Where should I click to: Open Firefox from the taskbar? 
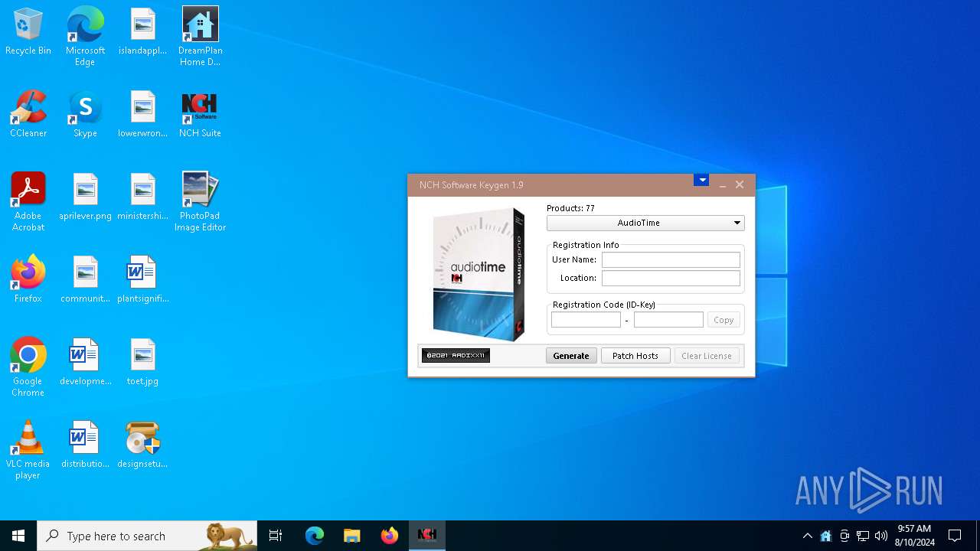[x=390, y=536]
